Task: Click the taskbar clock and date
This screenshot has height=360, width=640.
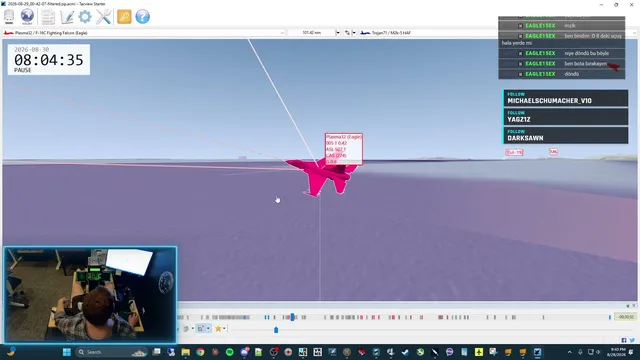Action: [x=617, y=352]
